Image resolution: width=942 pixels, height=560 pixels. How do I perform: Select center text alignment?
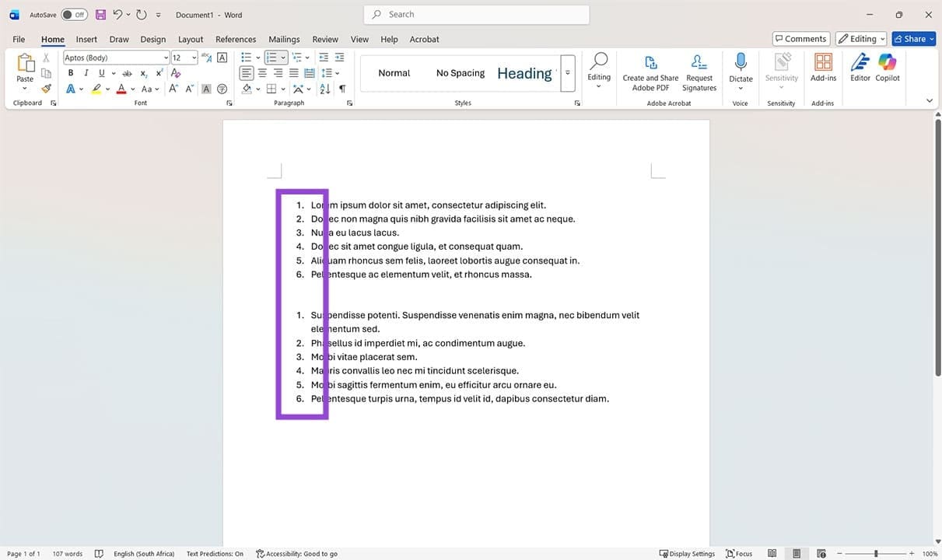tap(262, 72)
